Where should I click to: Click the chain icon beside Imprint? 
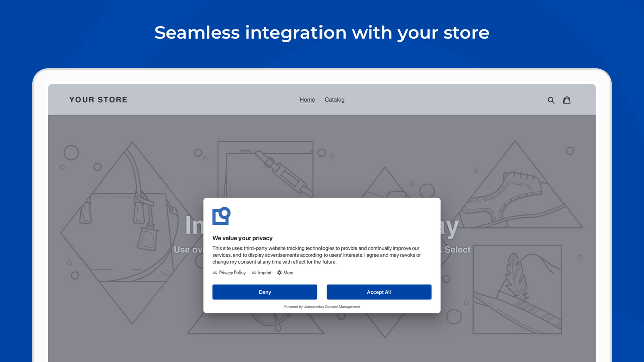pyautogui.click(x=254, y=273)
